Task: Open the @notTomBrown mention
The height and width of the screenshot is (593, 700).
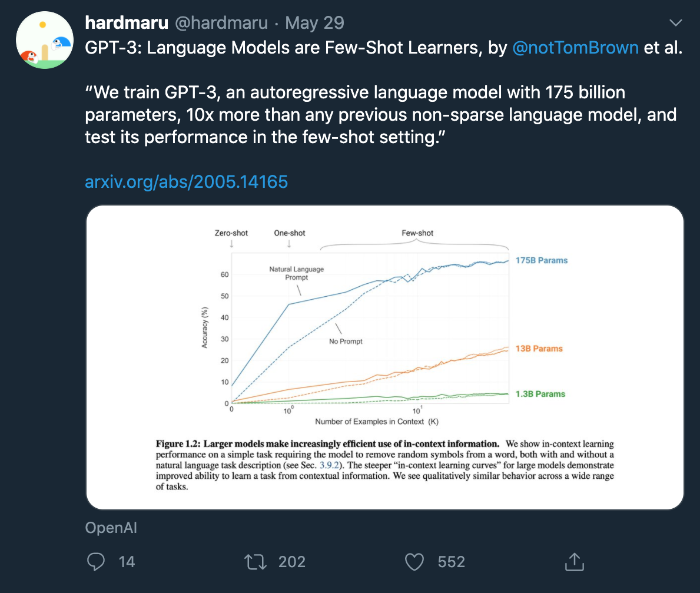Action: (575, 48)
